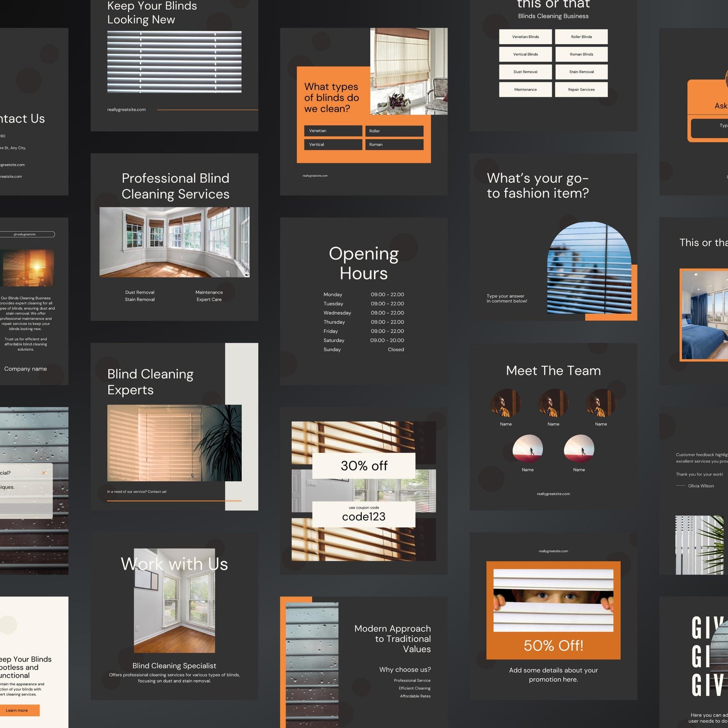This screenshot has height=728, width=728.
Task: Select the Venetian Blinds option chip
Action: tap(525, 36)
